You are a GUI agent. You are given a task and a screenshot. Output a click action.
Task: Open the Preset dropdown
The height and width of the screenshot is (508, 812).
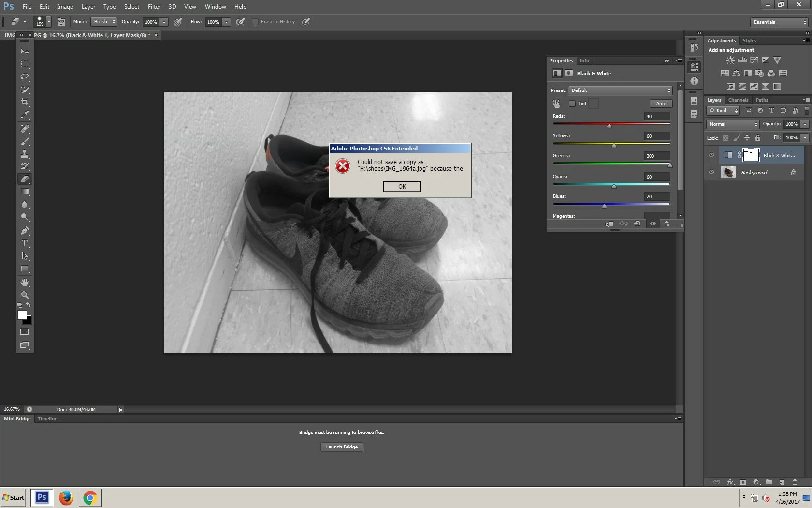tap(621, 90)
